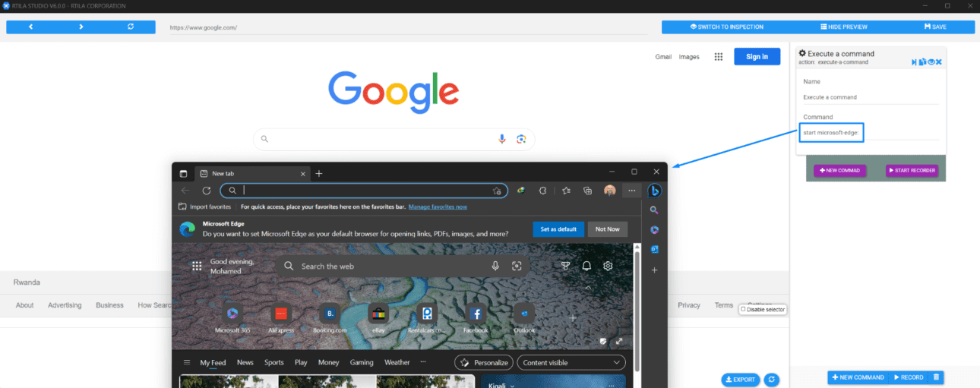Screen dimensions: 980x388
Task: Open the Edge Favorites list
Action: [566, 191]
